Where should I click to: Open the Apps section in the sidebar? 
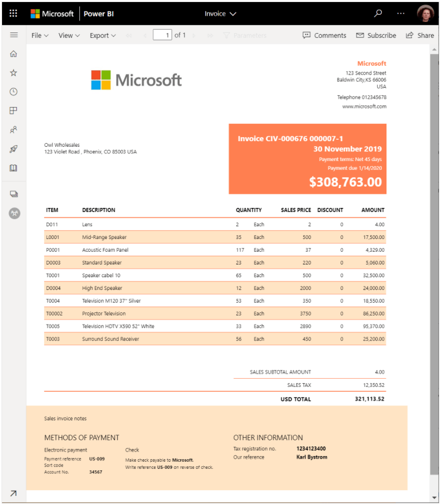[14, 110]
